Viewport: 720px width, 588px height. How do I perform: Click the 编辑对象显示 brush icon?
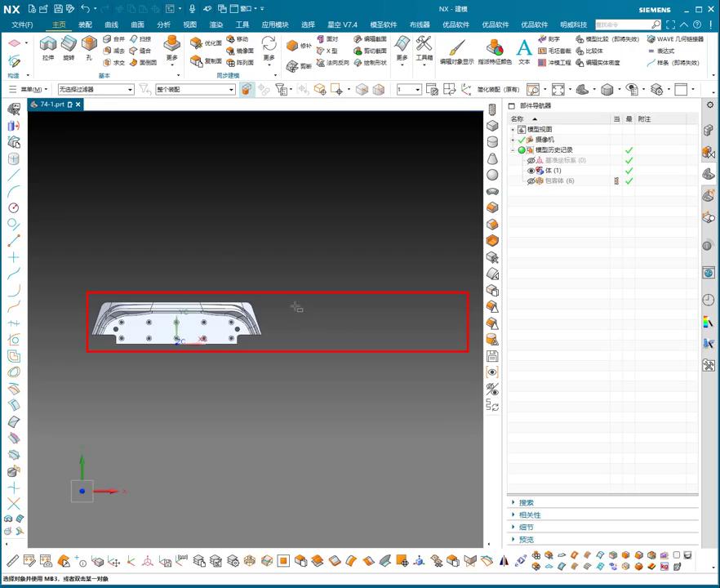pos(456,49)
